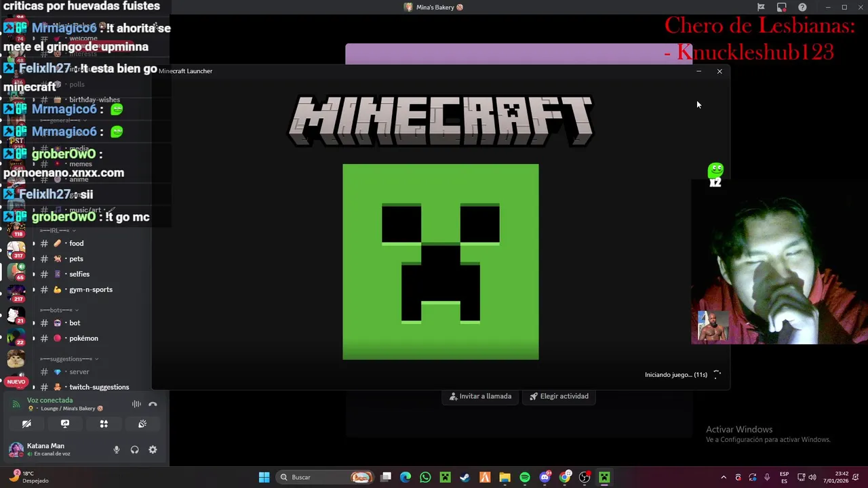868x488 pixels.
Task: Open the selfies channel
Action: pyautogui.click(x=79, y=274)
